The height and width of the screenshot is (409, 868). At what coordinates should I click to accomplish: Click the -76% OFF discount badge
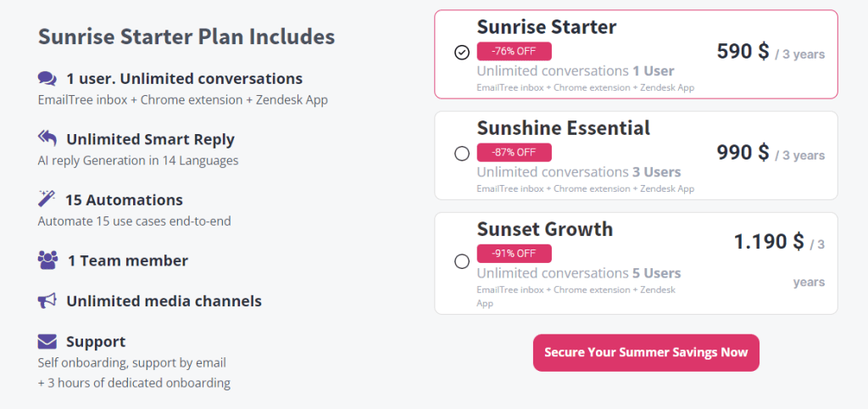coord(514,51)
